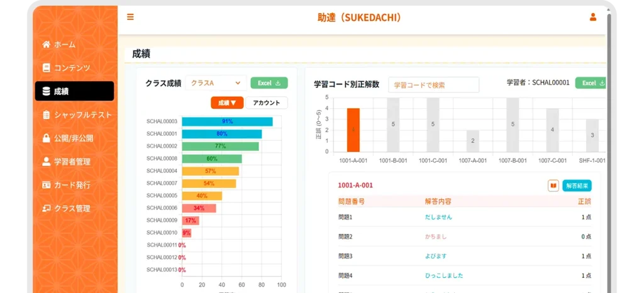This screenshot has height=293, width=644.
Task: Click the 学習者管理 person icon
Action: (x=46, y=162)
